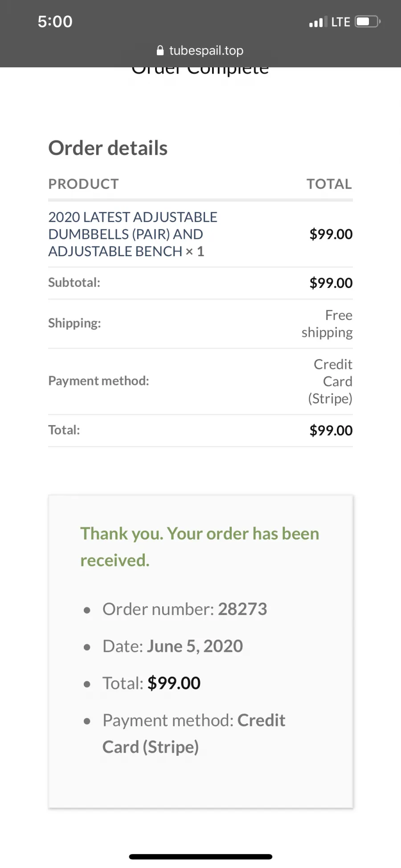Tap the Credit Card (Stripe) payment method cell
The height and width of the screenshot is (868, 401).
pyautogui.click(x=330, y=381)
